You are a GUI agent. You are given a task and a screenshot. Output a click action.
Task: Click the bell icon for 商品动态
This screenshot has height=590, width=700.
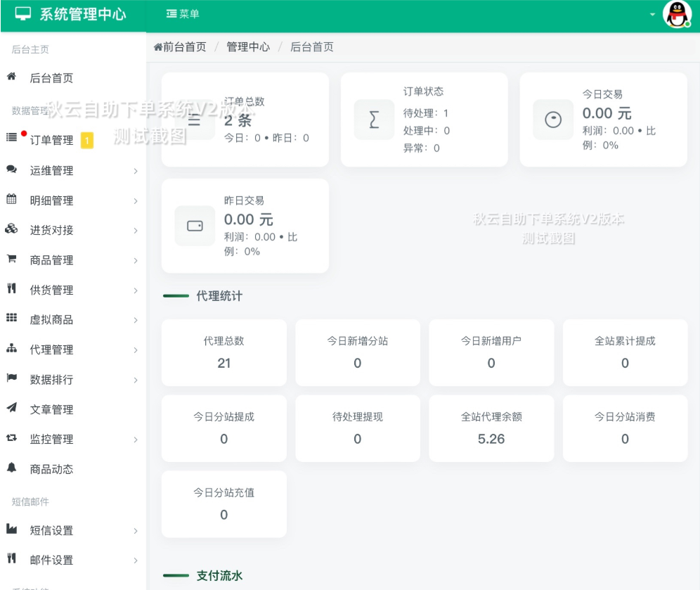point(11,468)
